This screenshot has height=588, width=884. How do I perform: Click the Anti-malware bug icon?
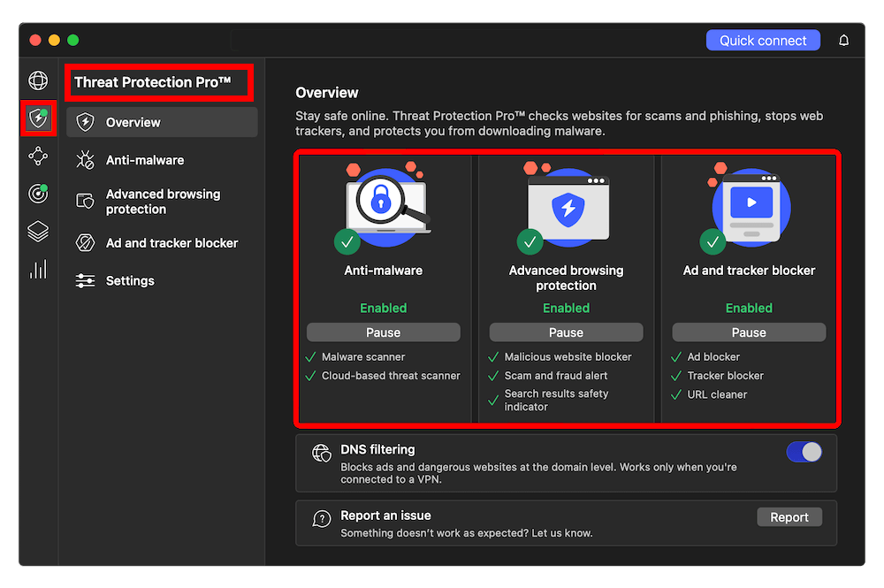85,160
